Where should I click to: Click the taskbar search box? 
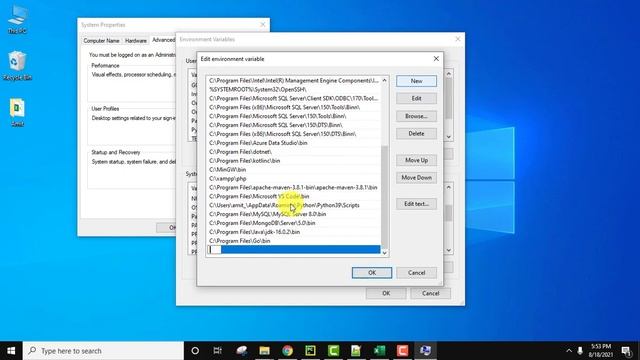[x=103, y=351]
